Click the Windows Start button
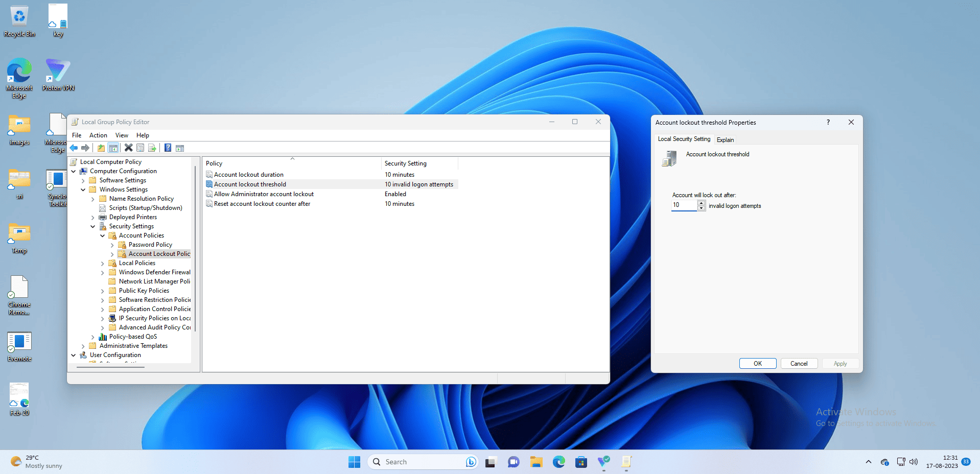 (x=354, y=462)
